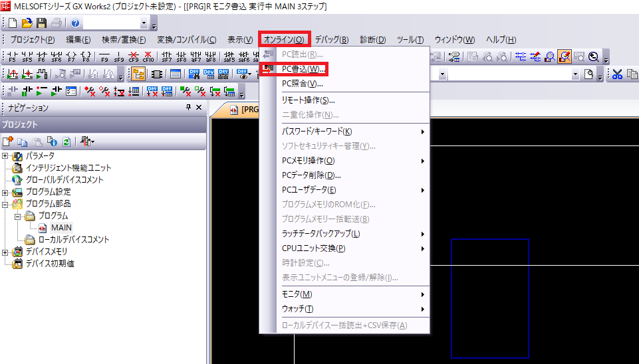Screen dimensions: 639x364
Task: Expand the プログラム設定 tree node
Action: pos(5,192)
